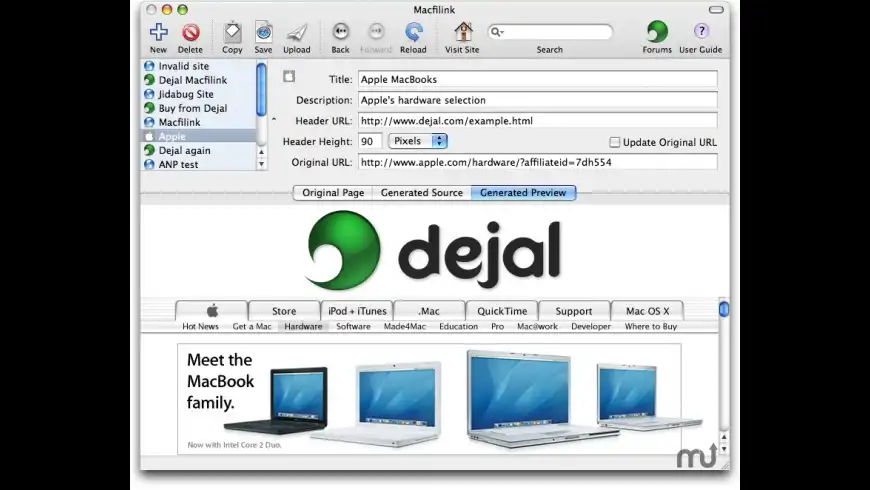This screenshot has width=870, height=490.
Task: Click the New toolbar icon
Action: pyautogui.click(x=158, y=32)
